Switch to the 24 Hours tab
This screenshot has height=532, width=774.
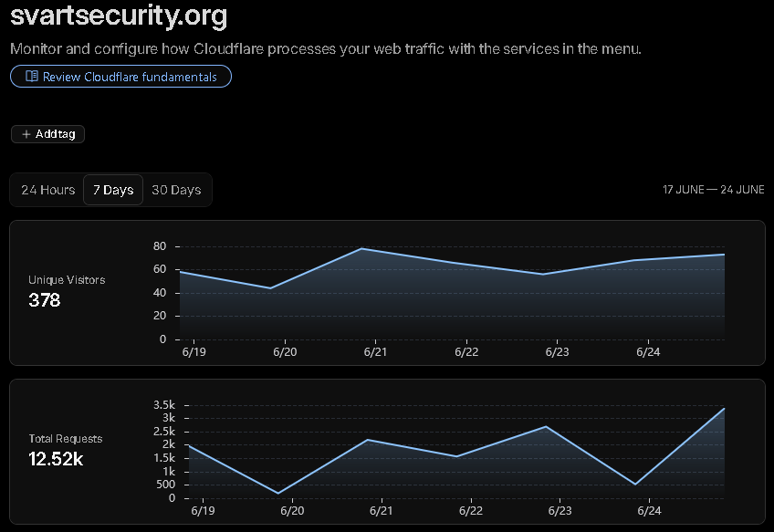[47, 190]
